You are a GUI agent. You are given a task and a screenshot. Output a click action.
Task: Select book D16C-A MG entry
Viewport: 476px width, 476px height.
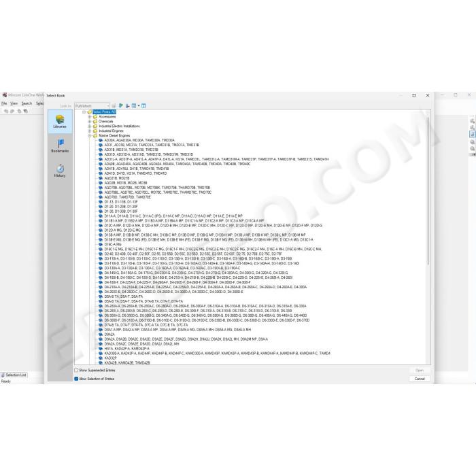click(113, 244)
